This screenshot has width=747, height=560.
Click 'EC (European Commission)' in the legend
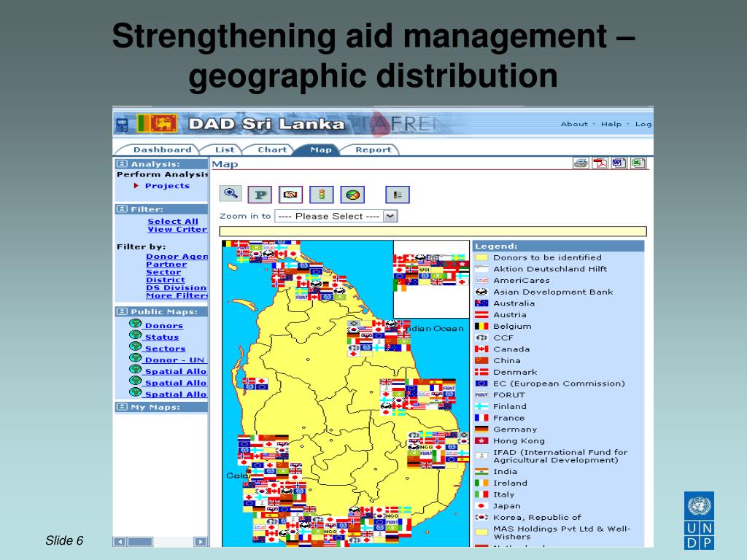coord(559,384)
